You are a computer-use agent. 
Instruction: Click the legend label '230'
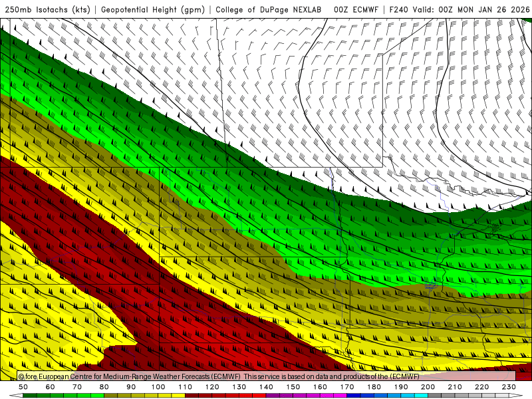pos(509,387)
